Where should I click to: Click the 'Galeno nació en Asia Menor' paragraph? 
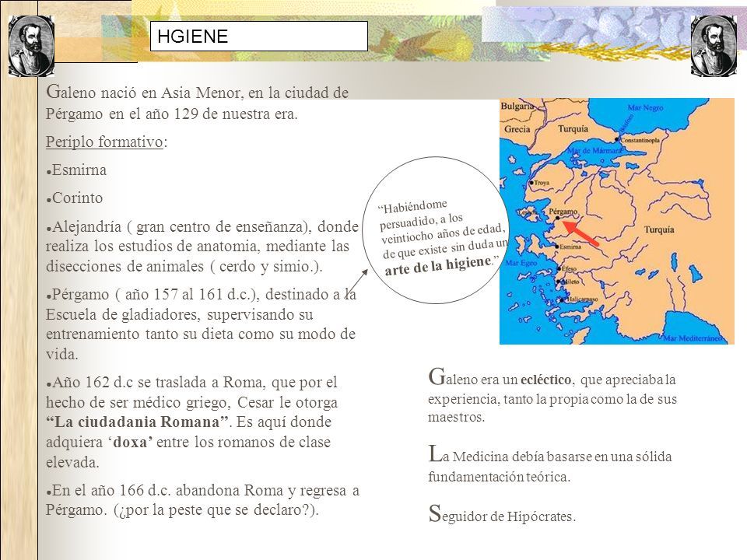(197, 102)
